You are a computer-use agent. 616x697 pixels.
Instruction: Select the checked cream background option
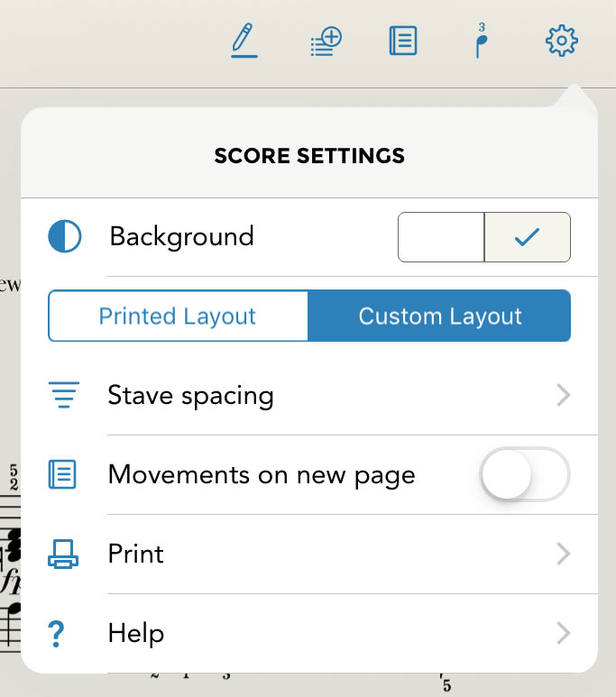[527, 237]
